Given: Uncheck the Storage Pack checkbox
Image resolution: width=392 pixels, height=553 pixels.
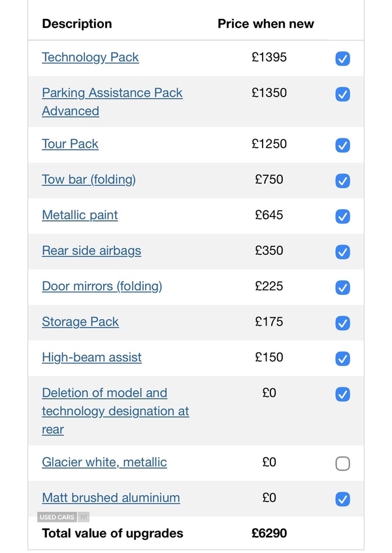Looking at the screenshot, I should [342, 323].
